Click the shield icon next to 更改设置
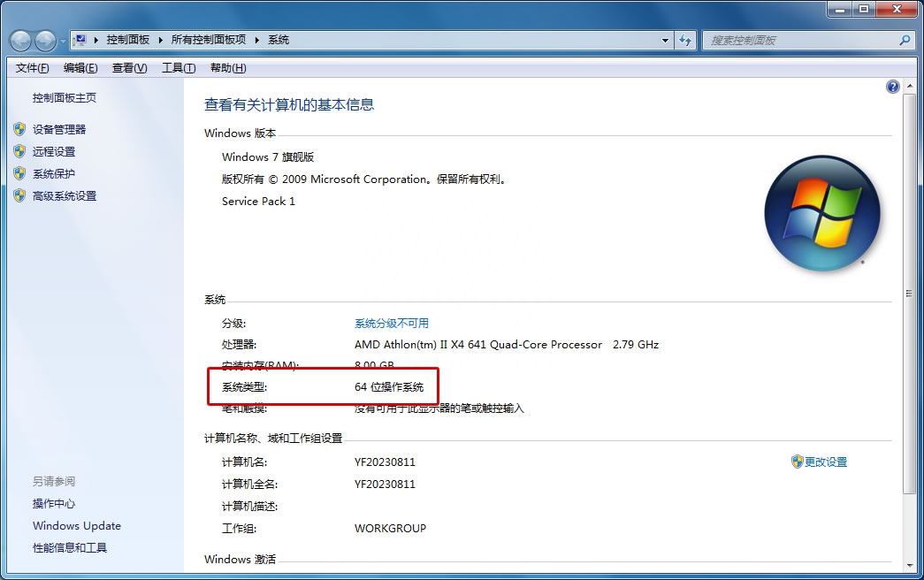 coord(798,462)
